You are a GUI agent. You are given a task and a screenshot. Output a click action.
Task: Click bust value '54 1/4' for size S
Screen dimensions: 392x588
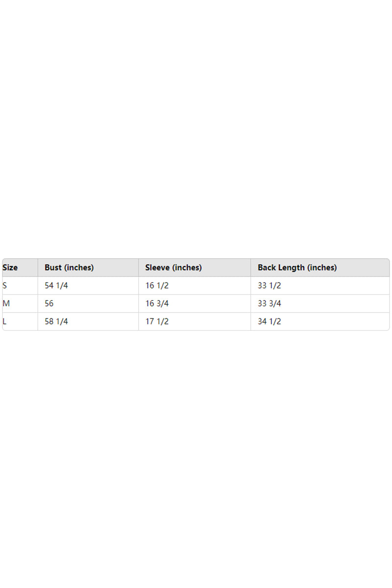[x=56, y=286]
